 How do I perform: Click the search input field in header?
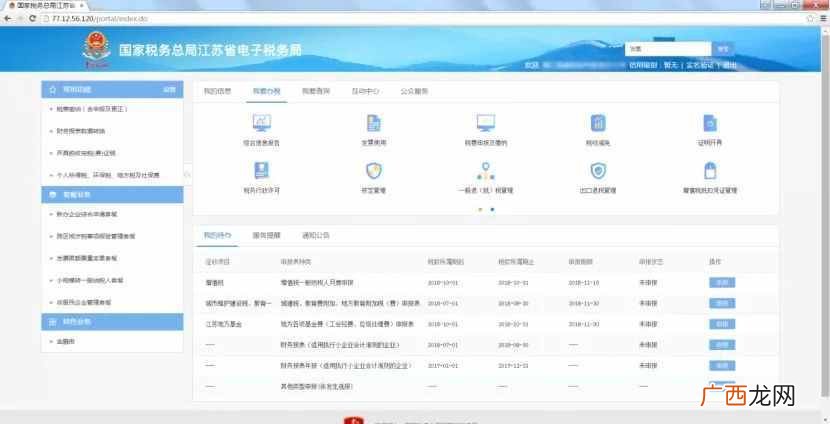pyautogui.click(x=668, y=49)
